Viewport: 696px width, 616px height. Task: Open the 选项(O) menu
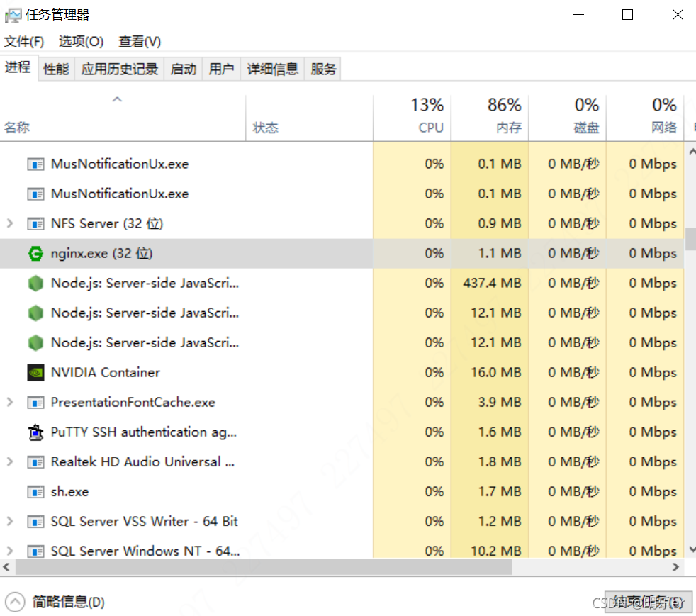point(82,42)
